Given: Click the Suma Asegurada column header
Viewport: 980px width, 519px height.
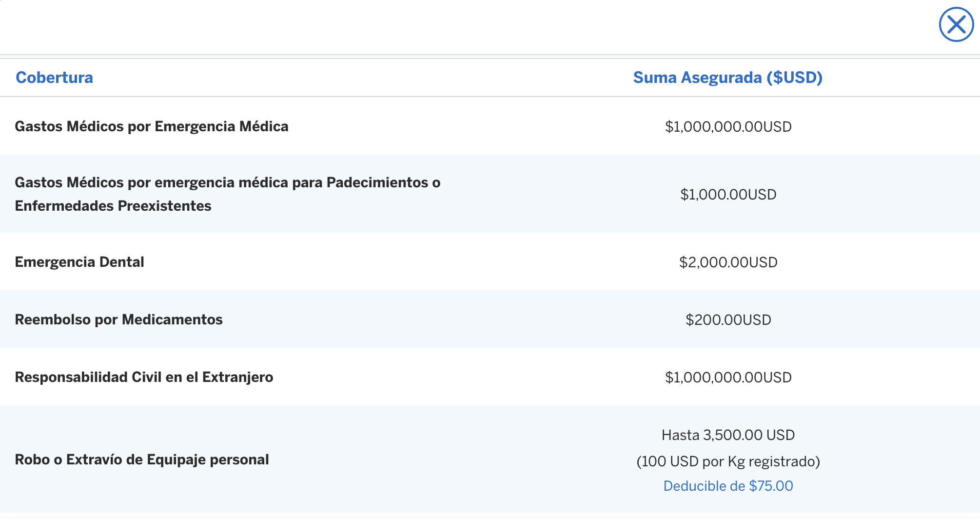Looking at the screenshot, I should coord(697,78).
